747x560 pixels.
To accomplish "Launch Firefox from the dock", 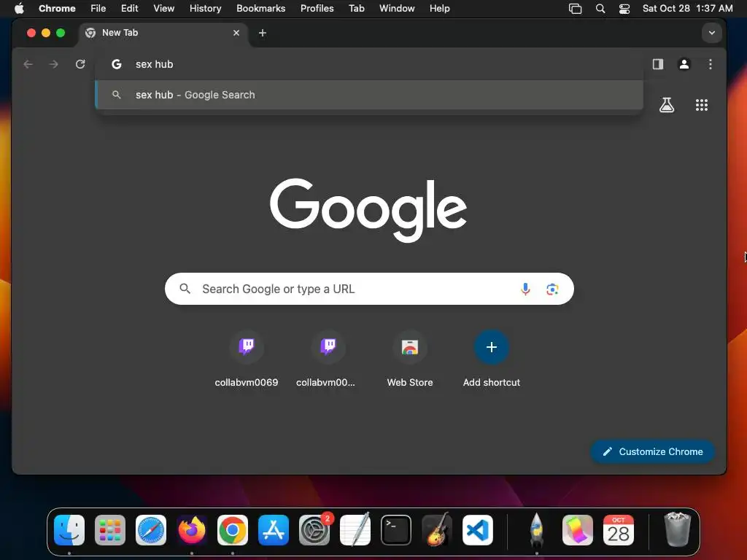I will pos(192,530).
